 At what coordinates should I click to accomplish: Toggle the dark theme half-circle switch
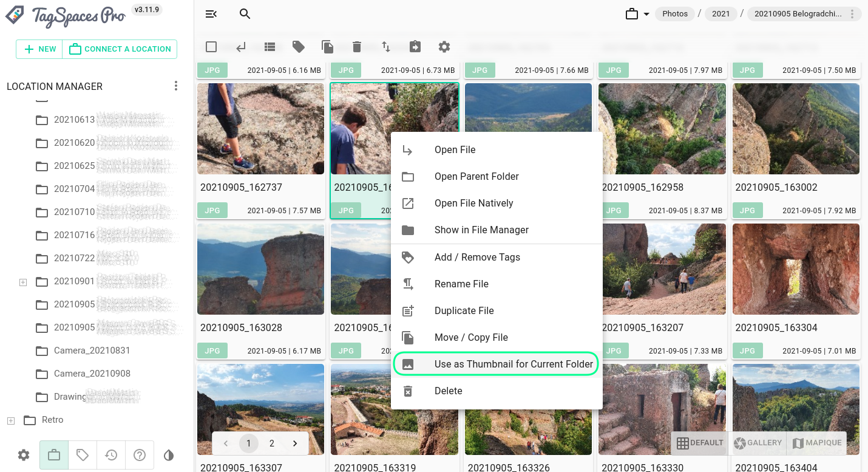point(169,454)
